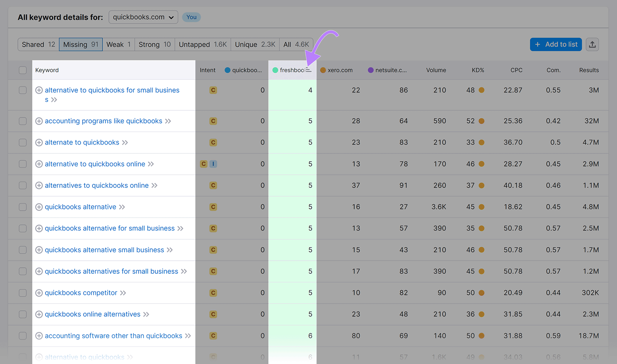Switch to the Untapped keywords tab
This screenshot has height=364, width=617.
pos(202,44)
